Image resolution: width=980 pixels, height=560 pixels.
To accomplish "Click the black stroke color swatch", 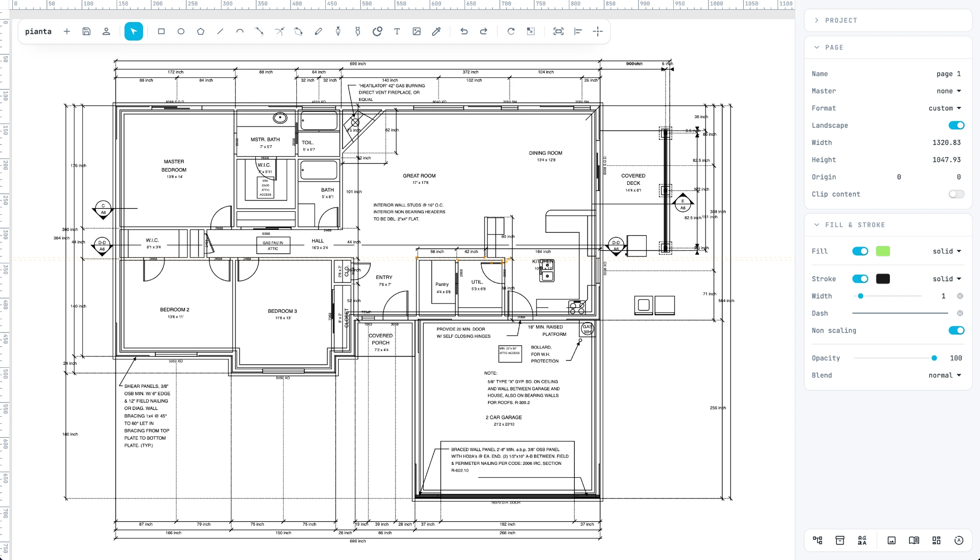I will pos(883,279).
